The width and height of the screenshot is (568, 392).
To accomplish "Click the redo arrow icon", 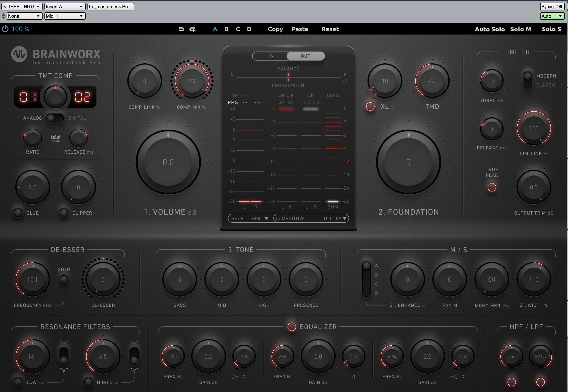I will point(192,29).
